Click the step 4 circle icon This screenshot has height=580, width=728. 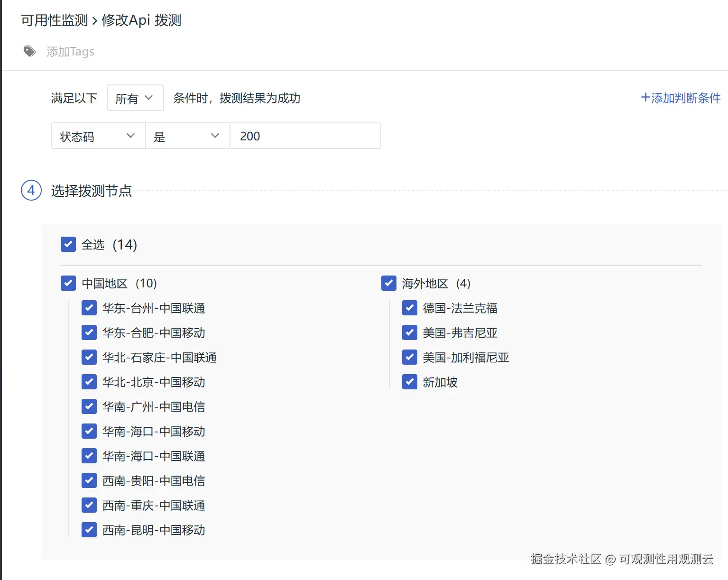coord(31,190)
